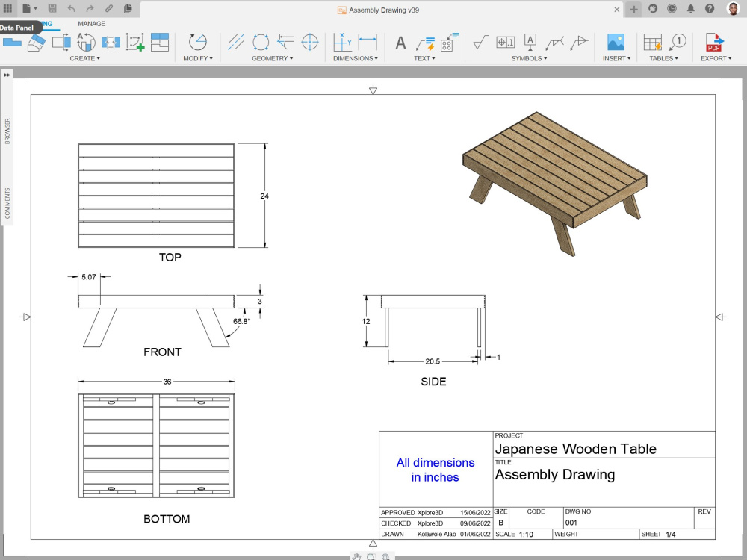Select the Centerline tool
The image size is (747, 560).
point(236,43)
